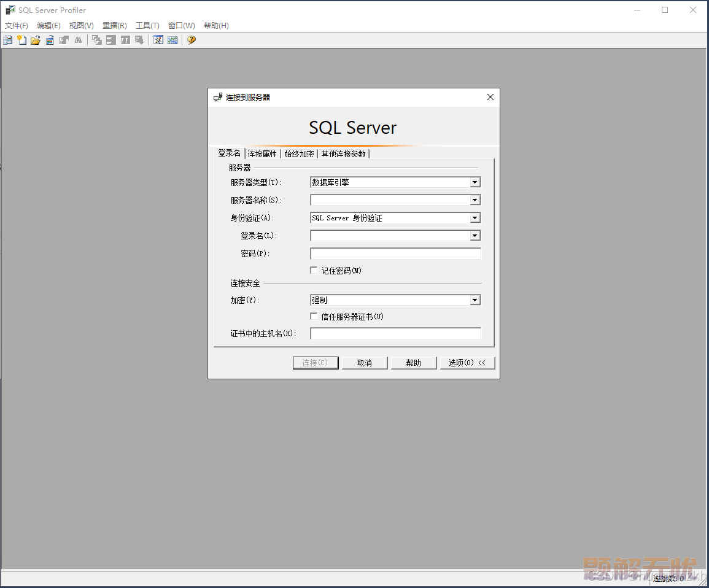Maximize the SQL Server Profiler window

tap(665, 10)
